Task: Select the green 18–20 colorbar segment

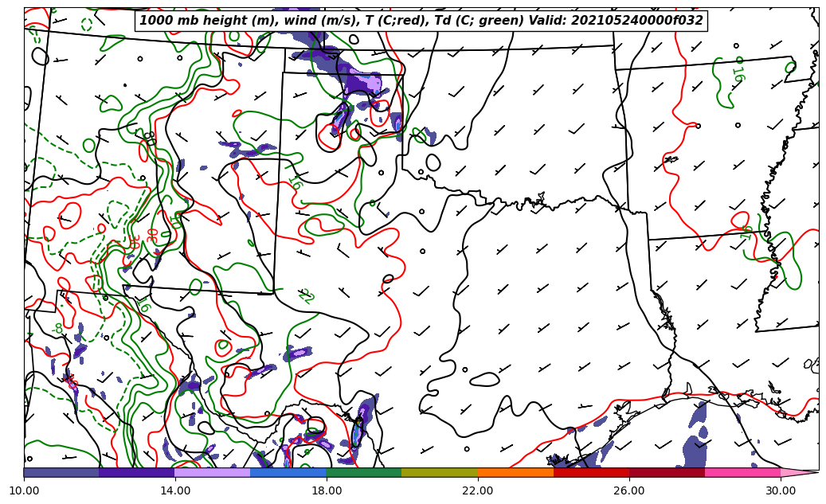Action: pyautogui.click(x=364, y=472)
